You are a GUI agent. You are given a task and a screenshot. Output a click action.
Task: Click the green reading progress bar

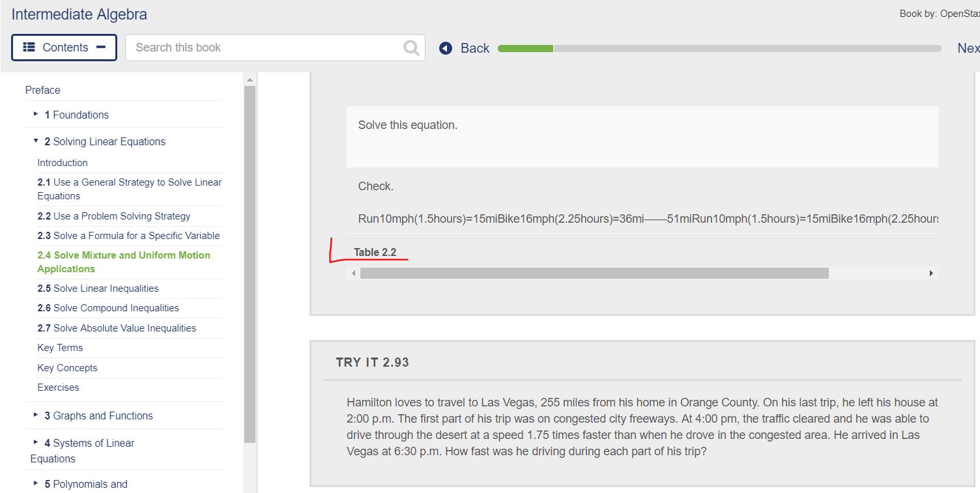tap(525, 48)
